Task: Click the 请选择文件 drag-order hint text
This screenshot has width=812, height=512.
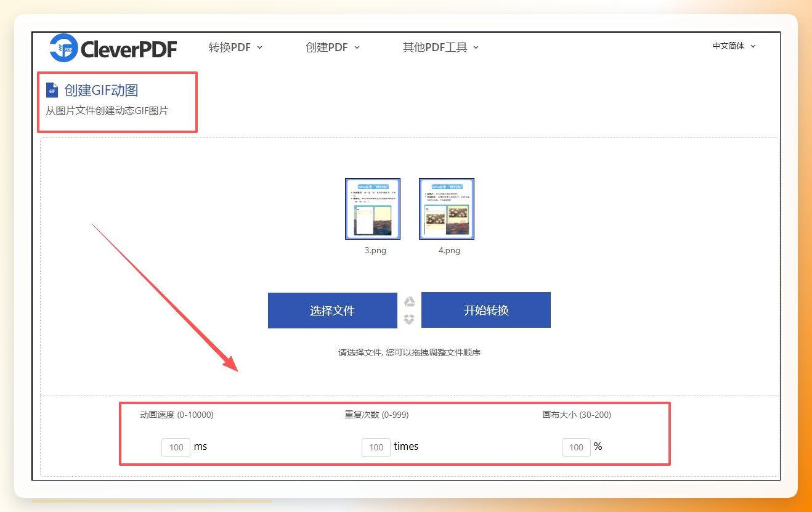Action: click(409, 353)
